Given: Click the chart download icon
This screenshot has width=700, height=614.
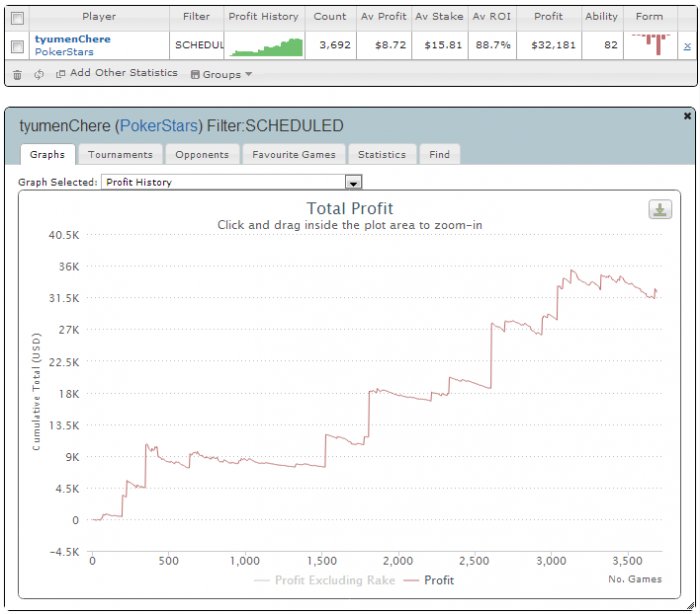Looking at the screenshot, I should point(660,209).
